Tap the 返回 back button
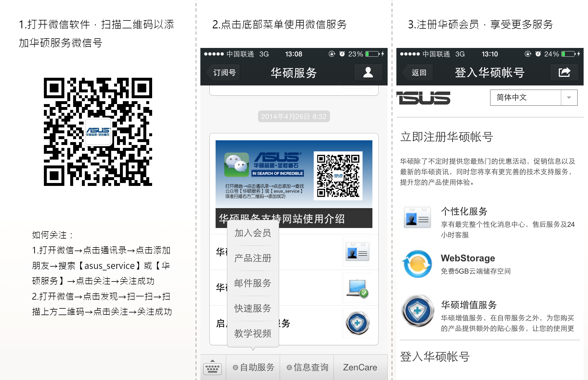588x380 pixels. point(419,72)
